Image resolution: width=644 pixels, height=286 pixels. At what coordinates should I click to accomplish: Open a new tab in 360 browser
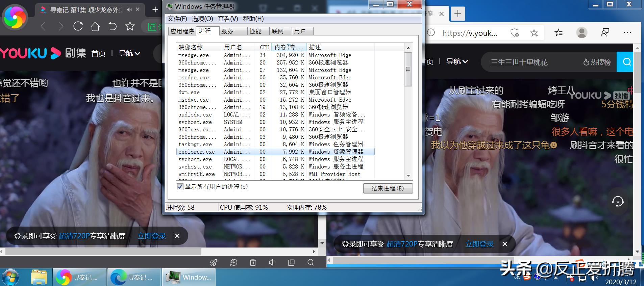click(155, 9)
